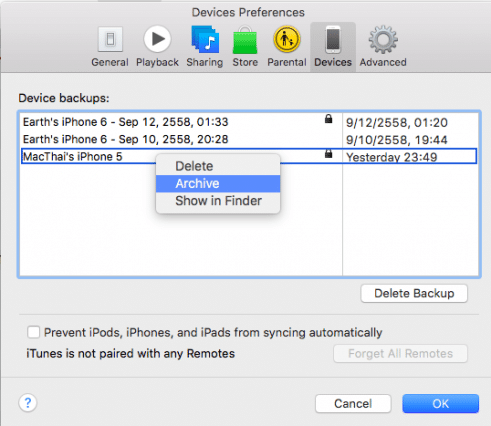Screen dimensions: 491x426
Task: Click the Delete Backup button
Action: pos(414,293)
